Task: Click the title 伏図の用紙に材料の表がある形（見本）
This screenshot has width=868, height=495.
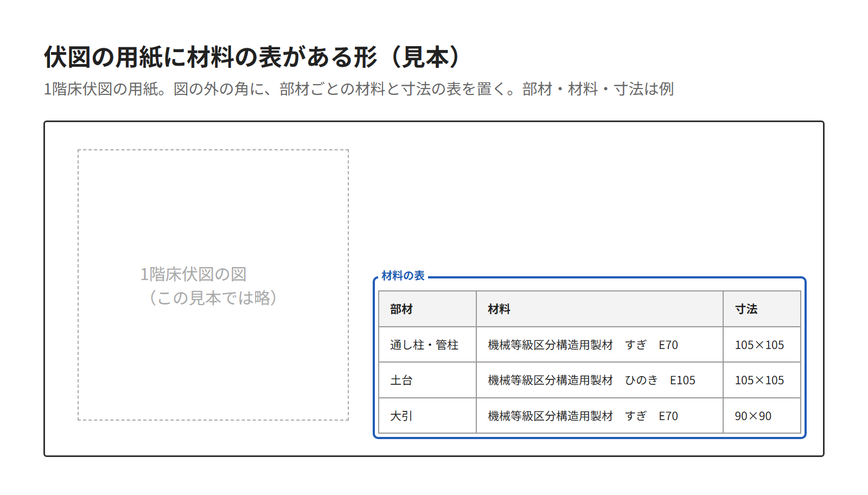Action: click(252, 57)
